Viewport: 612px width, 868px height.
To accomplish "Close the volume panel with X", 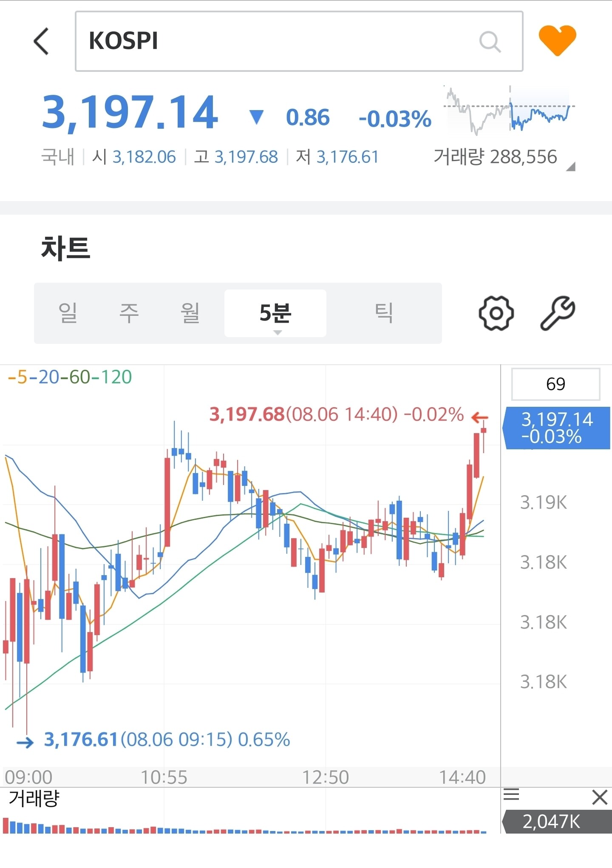I will [x=599, y=797].
